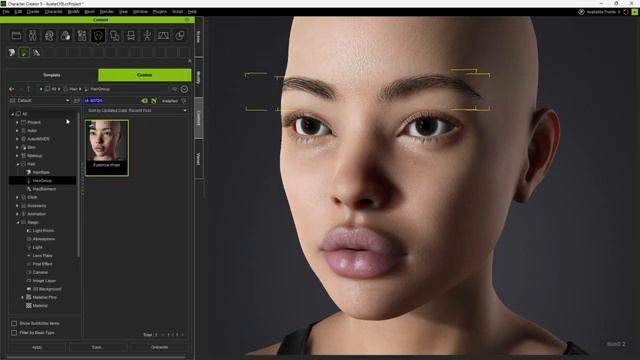This screenshot has height=360, width=640.
Task: Toggle the Installed filter
Action: [170, 100]
